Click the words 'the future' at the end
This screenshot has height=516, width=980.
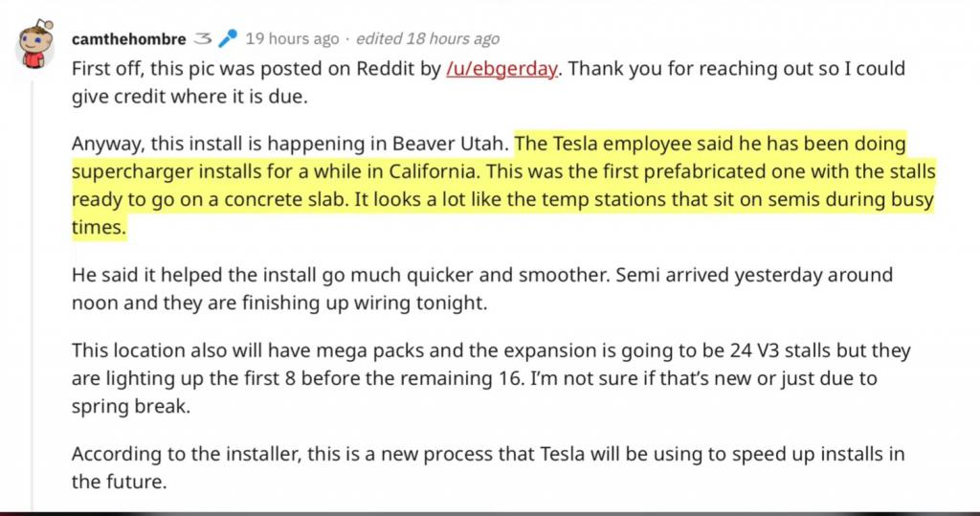coord(119,482)
